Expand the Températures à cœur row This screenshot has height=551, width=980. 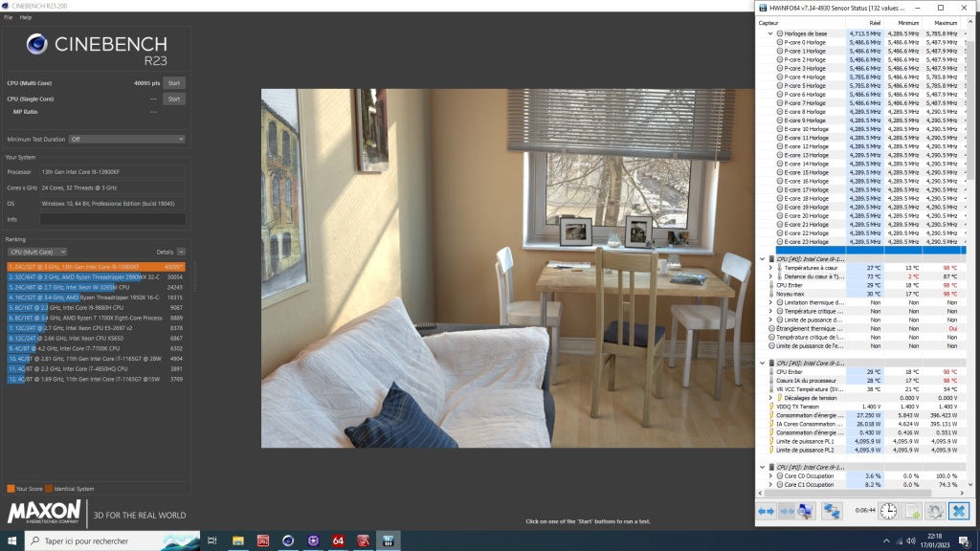[x=771, y=268]
